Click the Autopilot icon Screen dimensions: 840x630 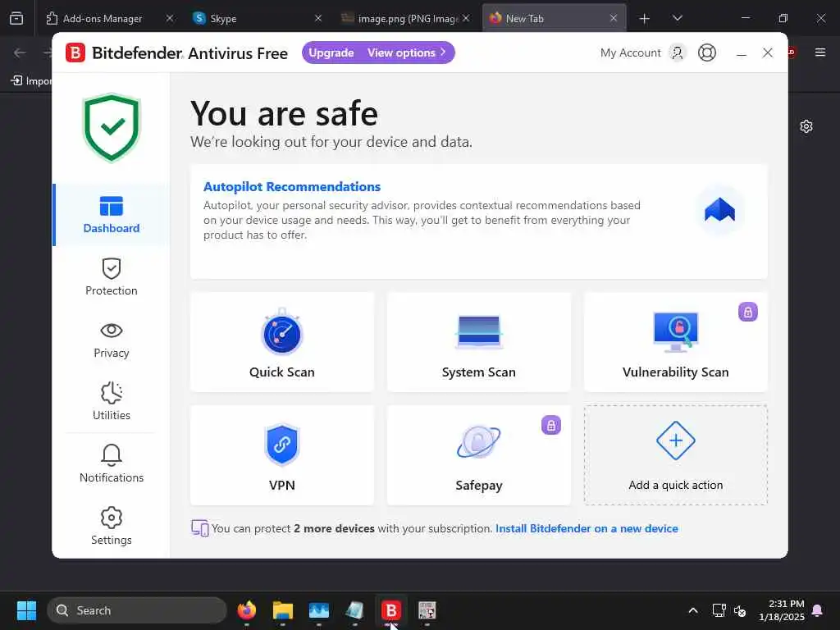(719, 210)
